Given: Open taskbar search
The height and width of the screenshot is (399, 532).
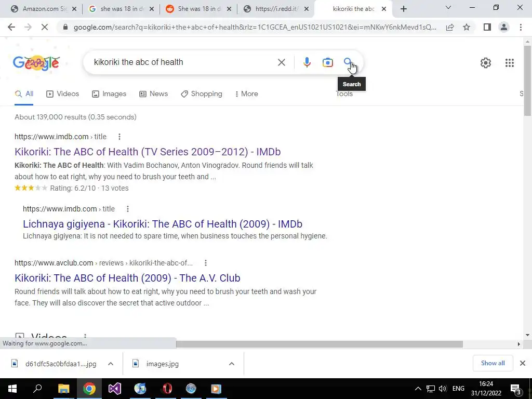Looking at the screenshot, I should tap(37, 389).
